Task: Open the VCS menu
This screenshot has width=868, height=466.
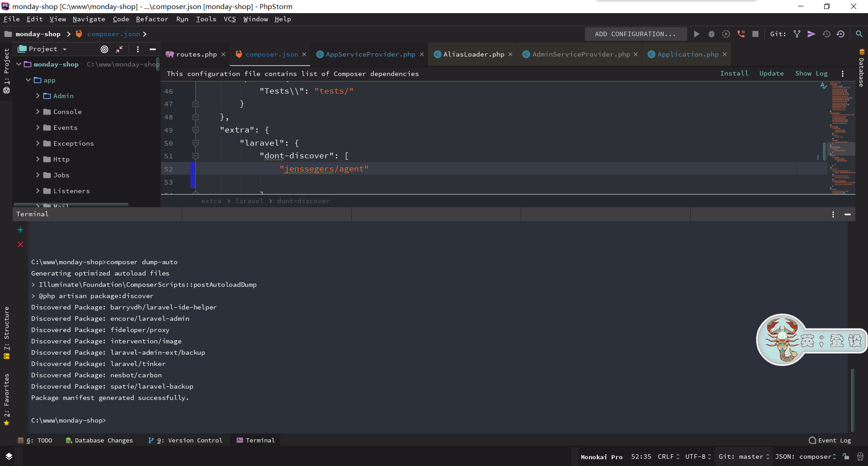Action: coord(230,19)
